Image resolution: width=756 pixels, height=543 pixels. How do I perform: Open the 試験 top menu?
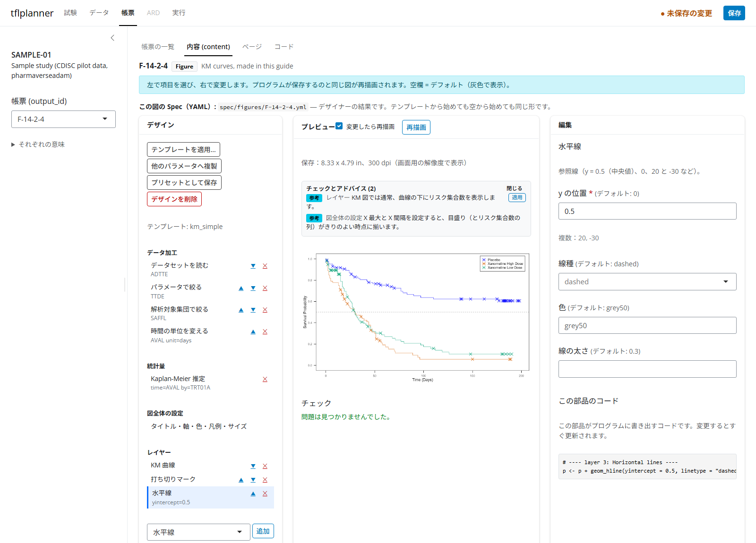[70, 13]
